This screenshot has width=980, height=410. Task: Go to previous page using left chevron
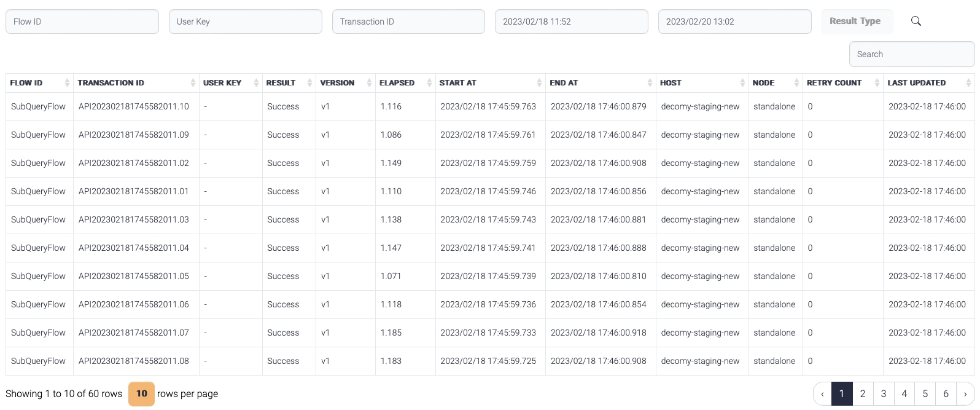click(x=823, y=394)
